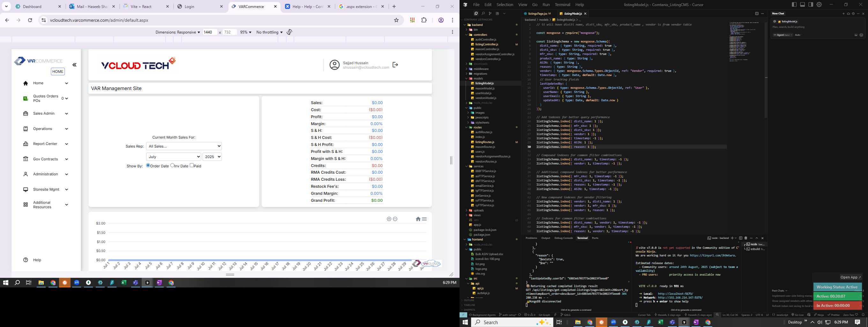The height and width of the screenshot is (327, 868).
Task: Switch to the Debug Console panel tab
Action: (563, 238)
